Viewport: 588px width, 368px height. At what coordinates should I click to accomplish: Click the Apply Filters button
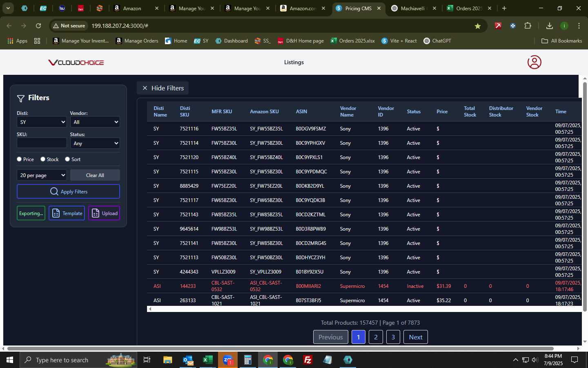[x=68, y=191]
